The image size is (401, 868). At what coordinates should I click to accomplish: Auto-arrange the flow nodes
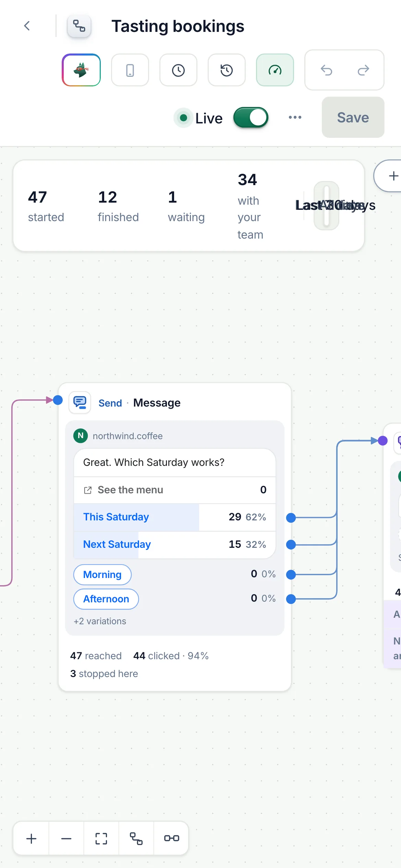pos(136,839)
